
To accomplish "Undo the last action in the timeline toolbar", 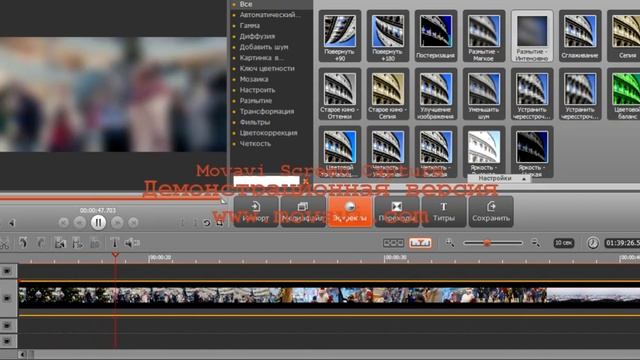I will pos(23,243).
